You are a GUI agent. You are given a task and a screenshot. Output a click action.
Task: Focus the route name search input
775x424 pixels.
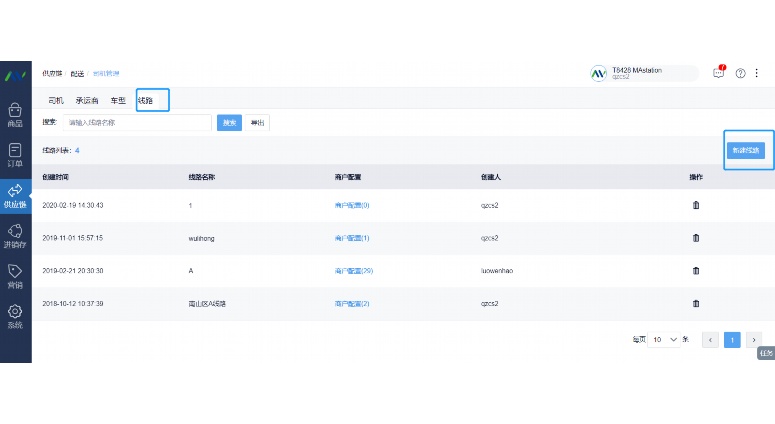[137, 123]
